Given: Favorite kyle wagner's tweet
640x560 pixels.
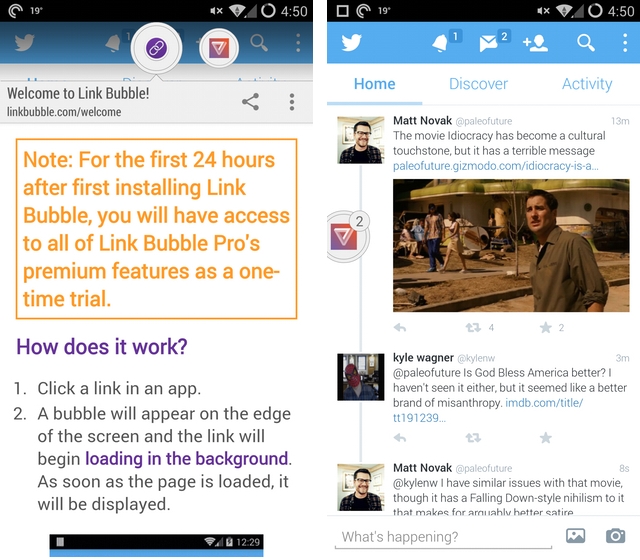Looking at the screenshot, I should [546, 438].
